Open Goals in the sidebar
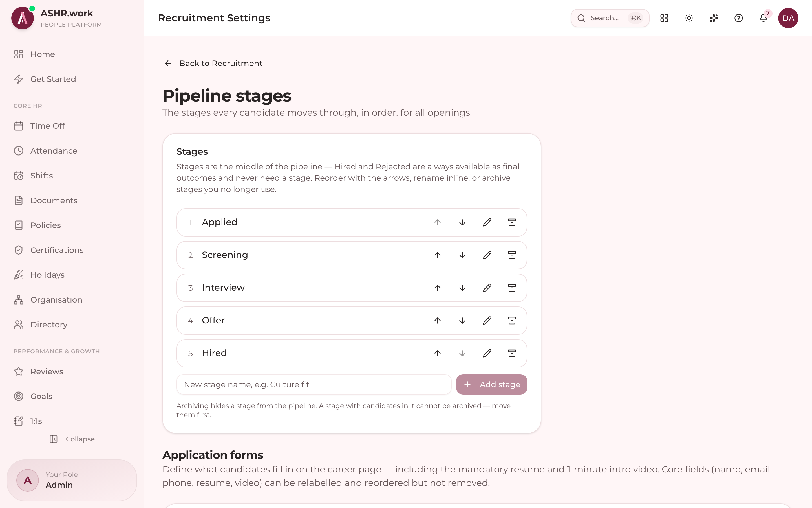Viewport: 812px width, 508px height. point(72,397)
